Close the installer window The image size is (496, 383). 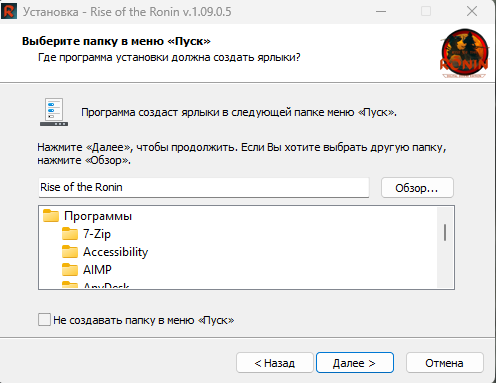click(x=472, y=11)
